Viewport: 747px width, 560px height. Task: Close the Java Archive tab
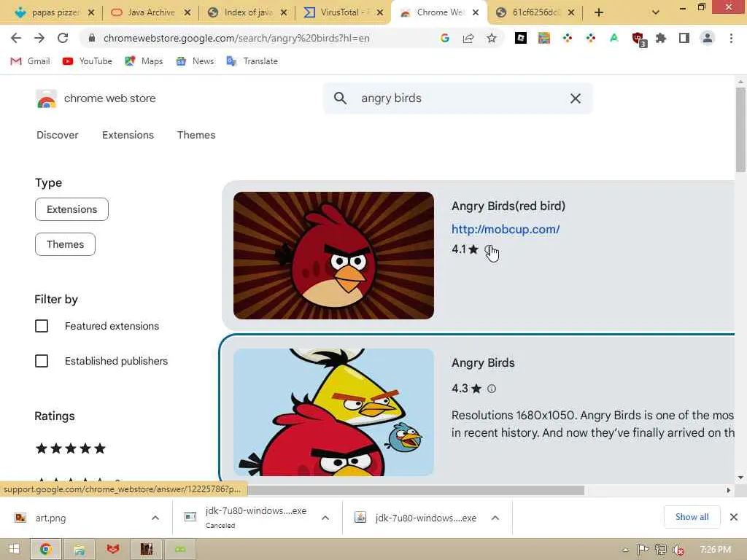(187, 13)
